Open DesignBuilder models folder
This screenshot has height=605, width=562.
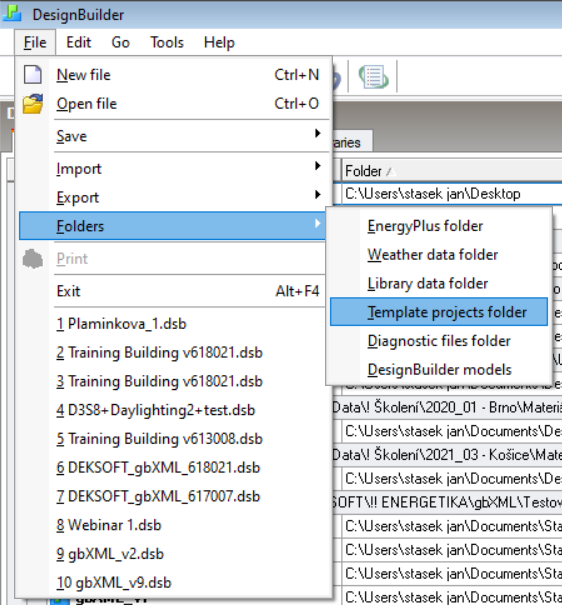[439, 369]
